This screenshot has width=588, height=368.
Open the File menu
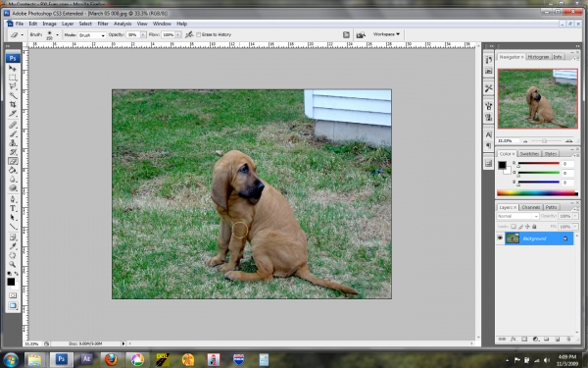20,24
